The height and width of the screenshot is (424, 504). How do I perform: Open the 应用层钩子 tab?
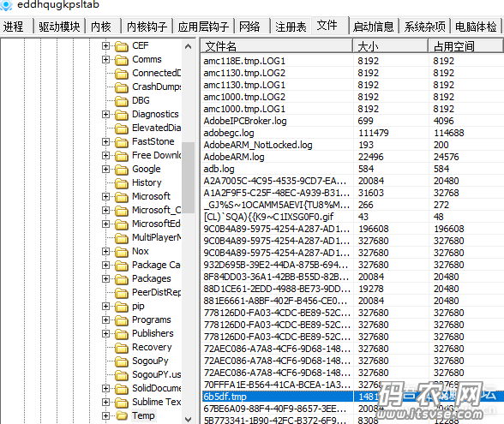203,26
